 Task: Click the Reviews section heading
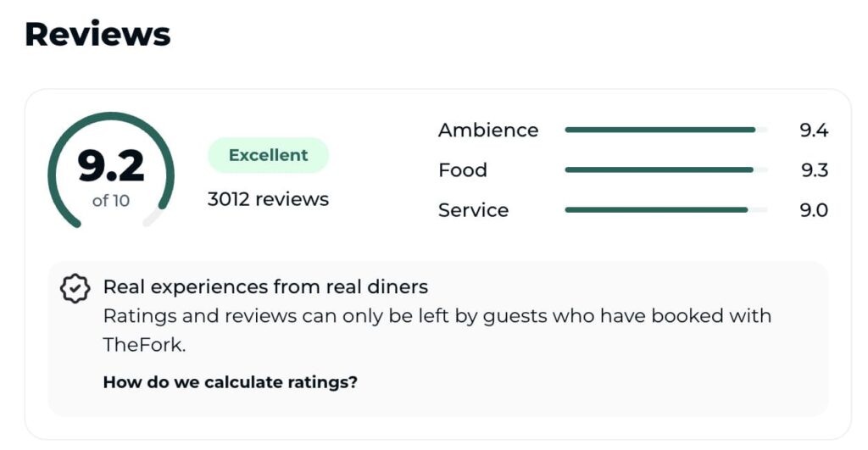(97, 34)
